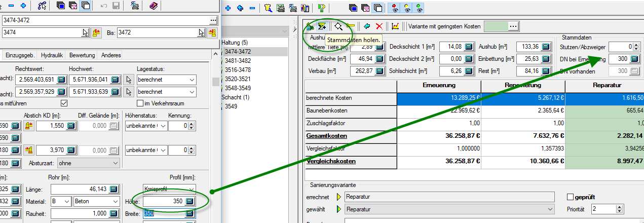Click the blue back arrow icon

pos(367,26)
